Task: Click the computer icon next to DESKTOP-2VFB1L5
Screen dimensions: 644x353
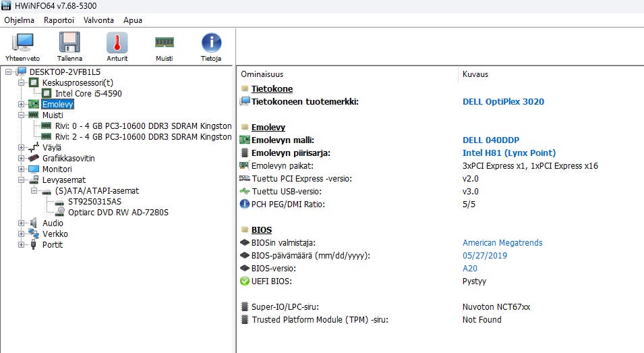Action: [x=21, y=72]
